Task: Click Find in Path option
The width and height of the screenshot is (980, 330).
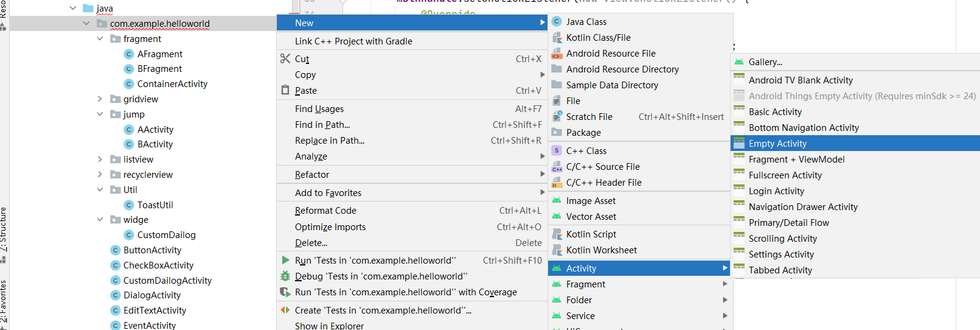Action: [x=322, y=125]
